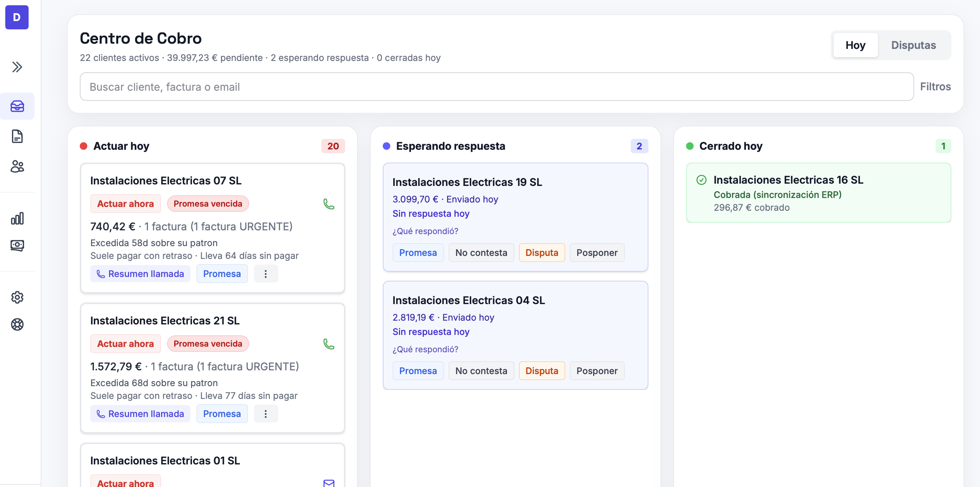Click Promesa button on Instalaciones Electricas 21

point(222,414)
